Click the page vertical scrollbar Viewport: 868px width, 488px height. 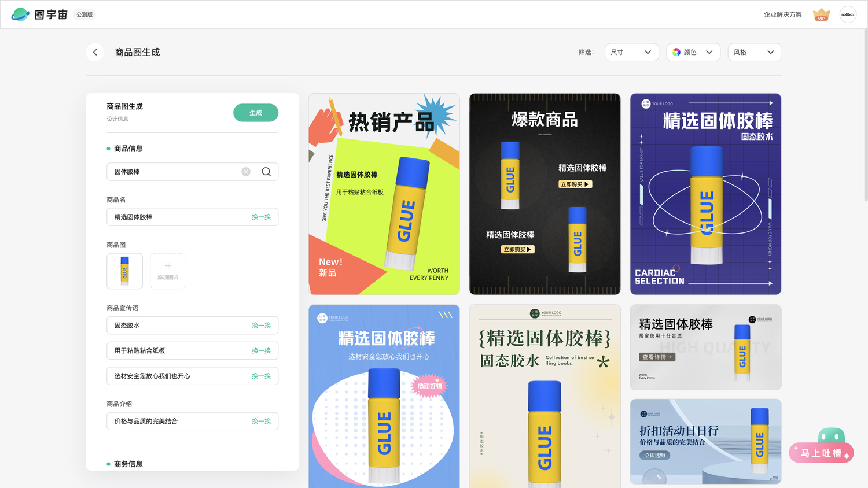point(865,116)
